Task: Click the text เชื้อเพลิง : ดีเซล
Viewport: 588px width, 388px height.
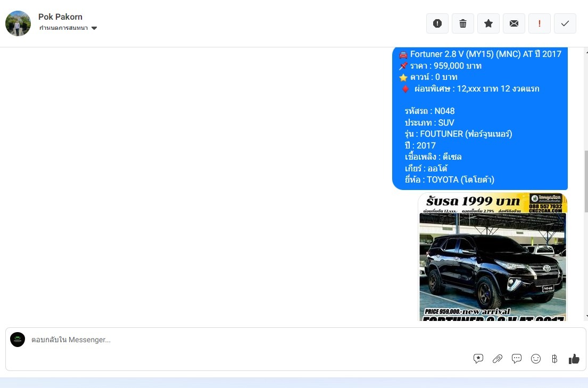Action: coord(433,157)
